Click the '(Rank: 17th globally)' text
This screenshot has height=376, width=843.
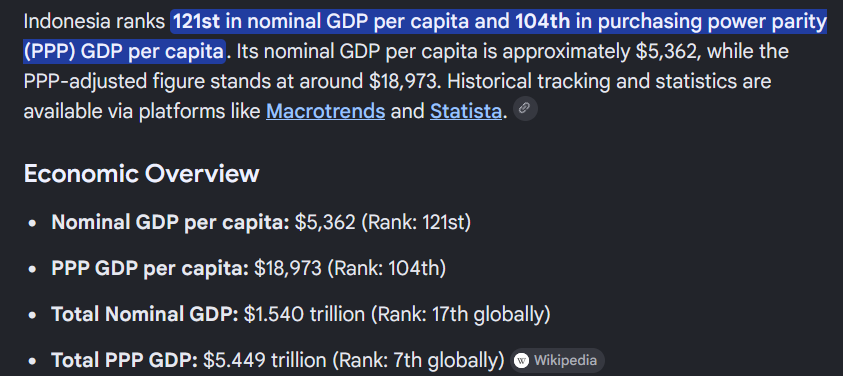(x=461, y=315)
